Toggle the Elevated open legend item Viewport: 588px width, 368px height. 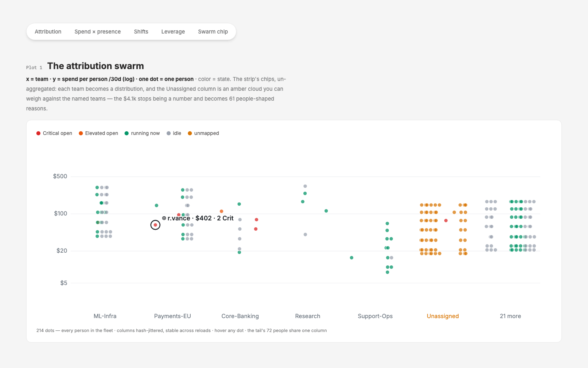tap(98, 133)
